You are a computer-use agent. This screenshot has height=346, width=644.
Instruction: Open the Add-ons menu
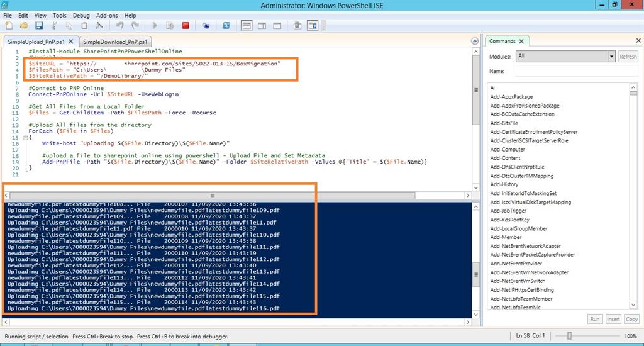107,15
